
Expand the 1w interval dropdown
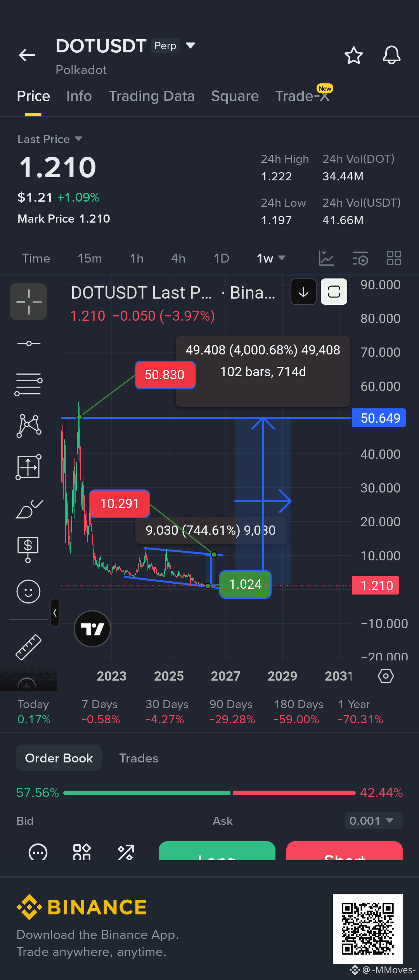point(271,258)
